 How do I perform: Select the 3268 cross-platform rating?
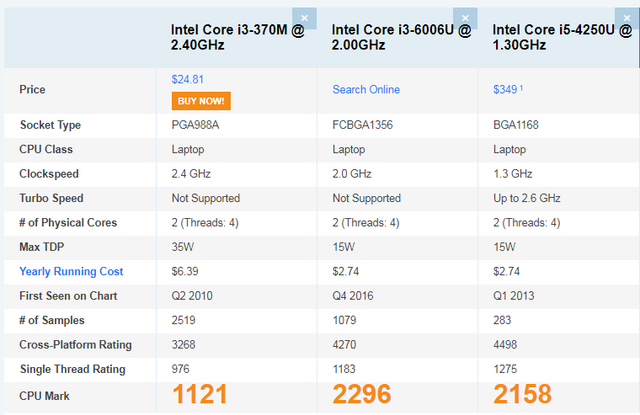tap(183, 345)
